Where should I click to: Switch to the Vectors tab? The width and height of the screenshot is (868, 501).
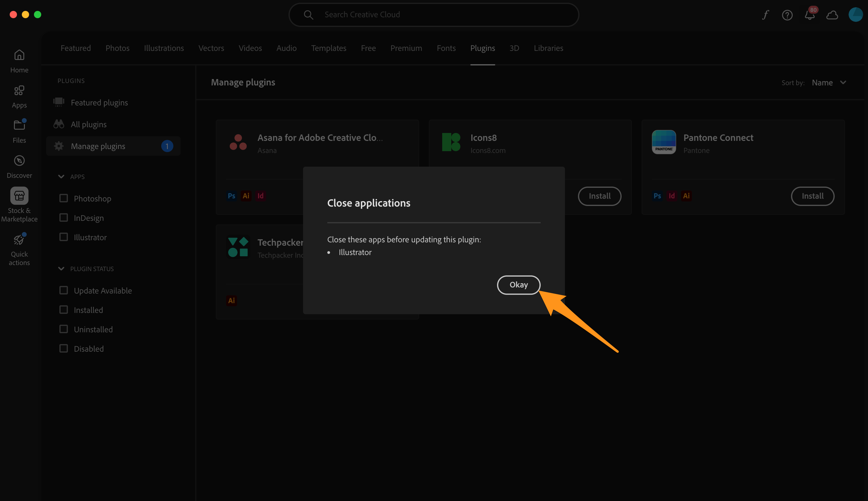[211, 48]
